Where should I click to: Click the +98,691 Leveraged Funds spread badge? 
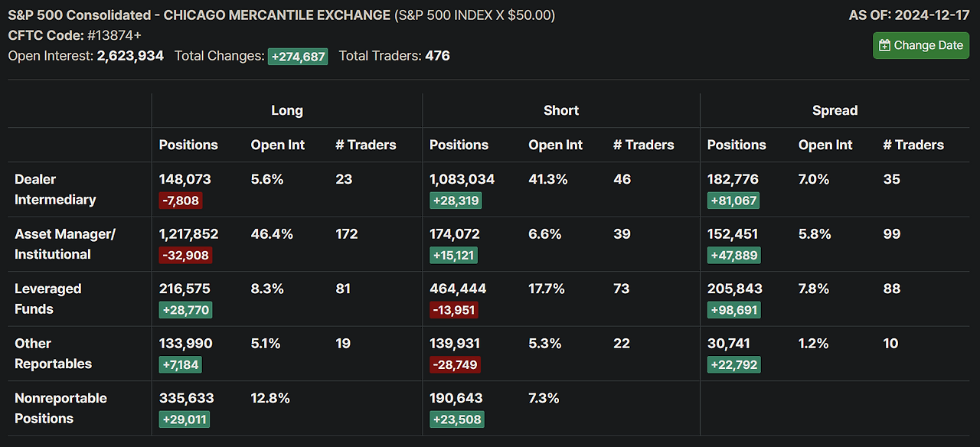[733, 310]
